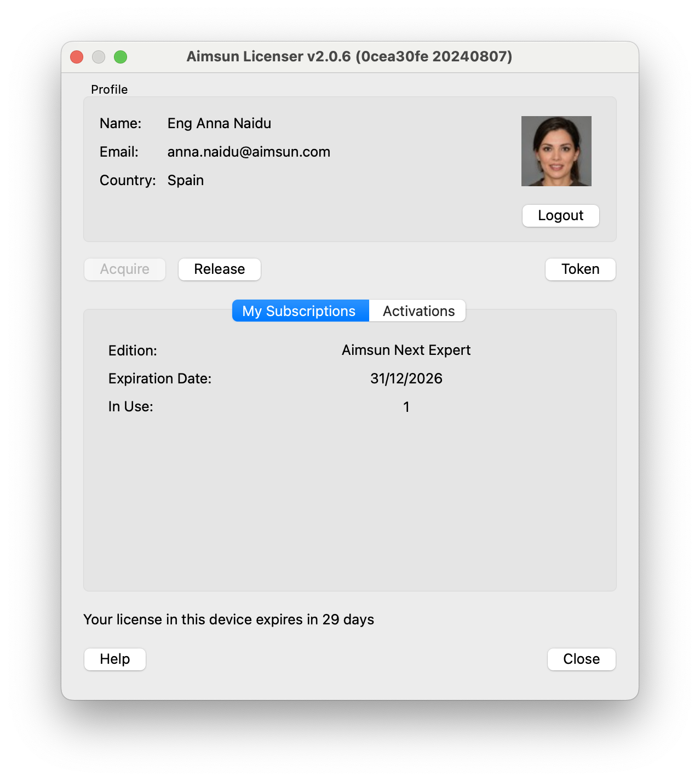Click the gray minimize window button

point(99,57)
